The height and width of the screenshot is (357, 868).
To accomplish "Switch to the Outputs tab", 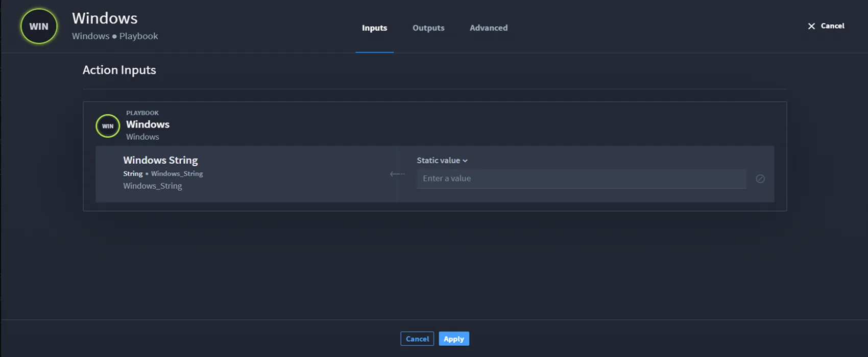I will click(428, 28).
